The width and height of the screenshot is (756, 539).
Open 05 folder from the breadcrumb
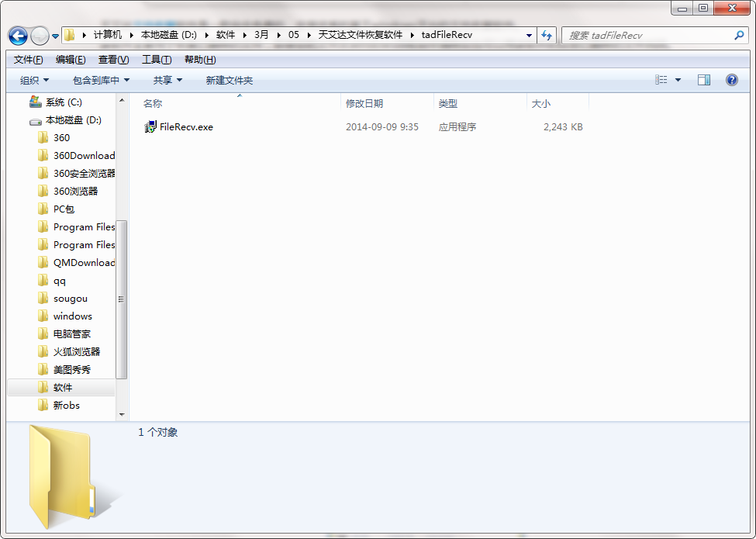294,35
